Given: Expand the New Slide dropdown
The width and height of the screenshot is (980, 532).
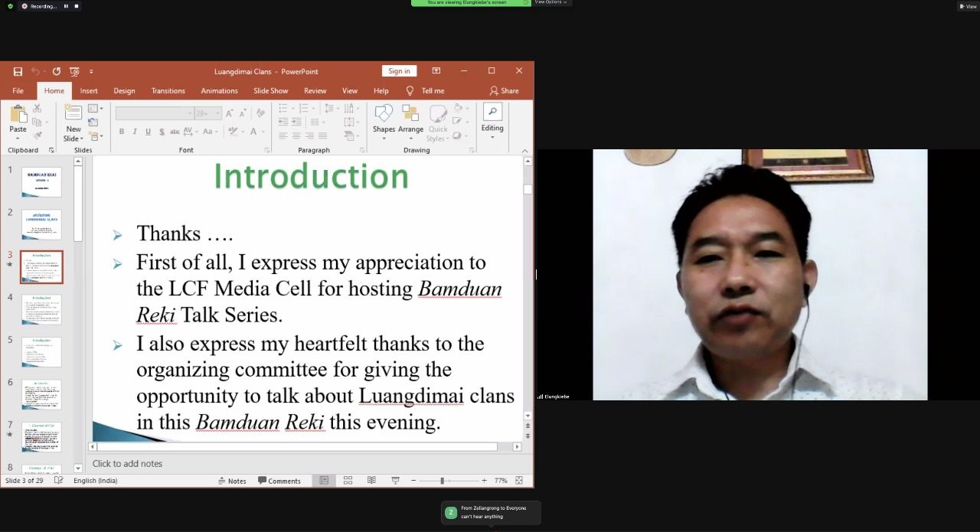Looking at the screenshot, I should coord(73,139).
